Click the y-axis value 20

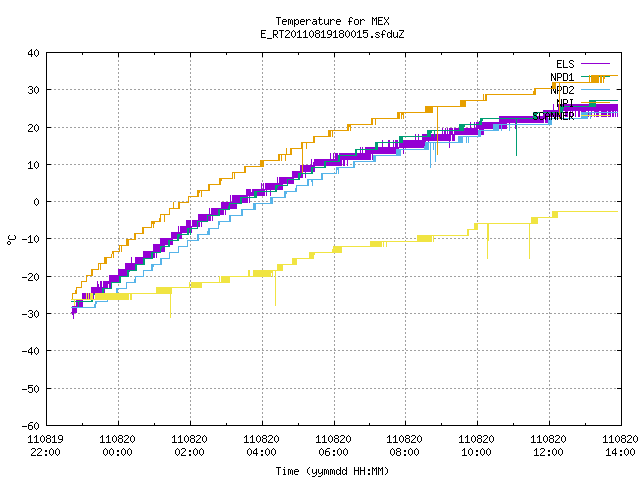tap(33, 128)
